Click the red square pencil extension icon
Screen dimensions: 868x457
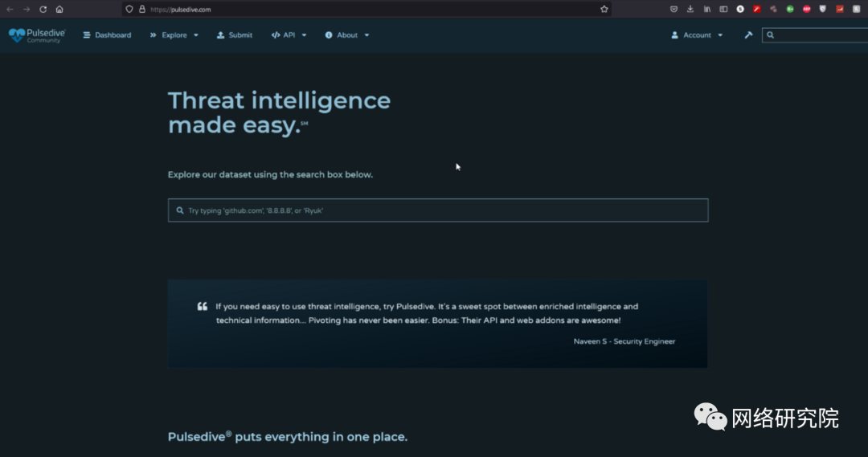point(757,10)
